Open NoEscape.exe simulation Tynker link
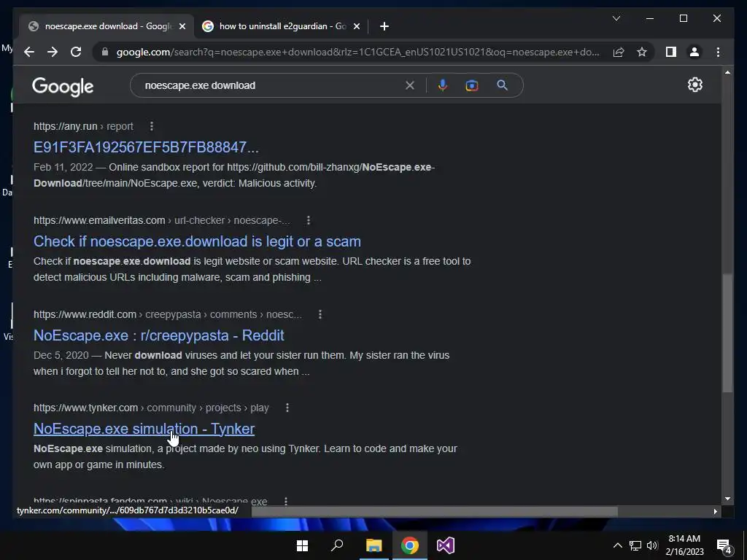747x560 pixels. [144, 429]
